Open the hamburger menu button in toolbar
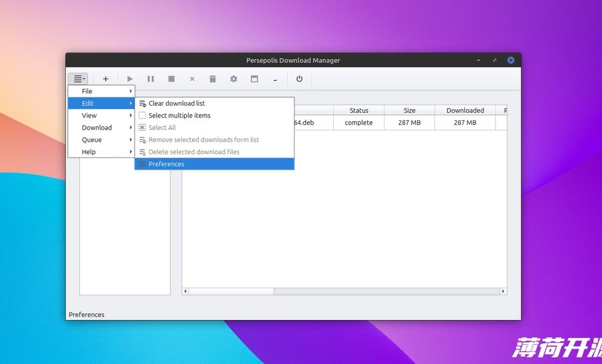 (x=78, y=79)
